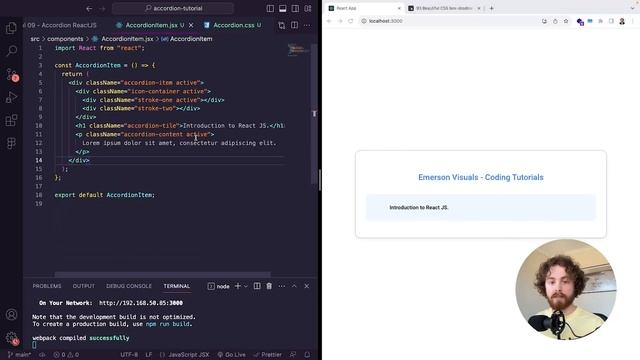
Task: Click the errors and warnings count in status bar
Action: [66, 355]
